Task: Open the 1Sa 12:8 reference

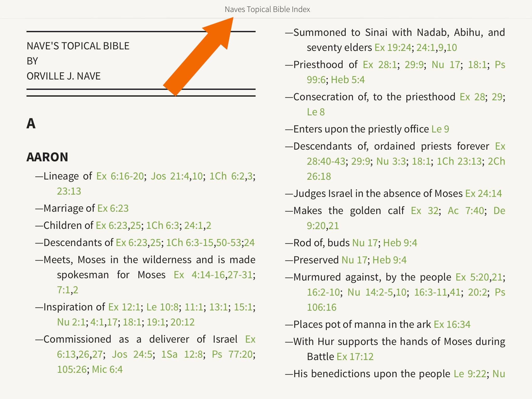Action: click(182, 355)
